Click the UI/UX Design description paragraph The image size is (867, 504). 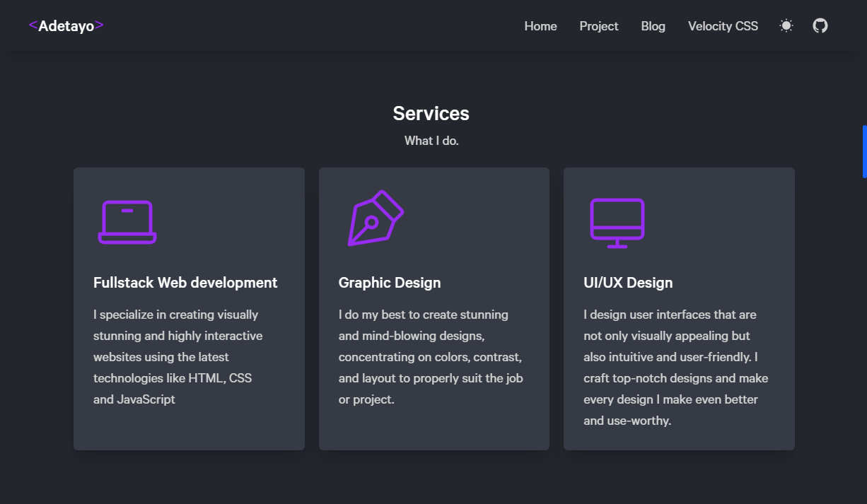[x=676, y=368]
